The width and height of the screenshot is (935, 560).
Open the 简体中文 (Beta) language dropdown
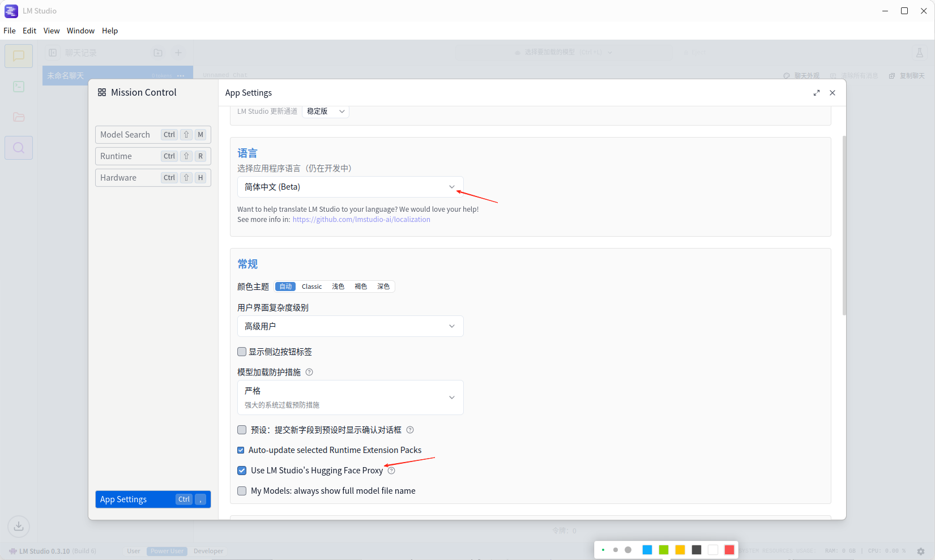point(350,187)
